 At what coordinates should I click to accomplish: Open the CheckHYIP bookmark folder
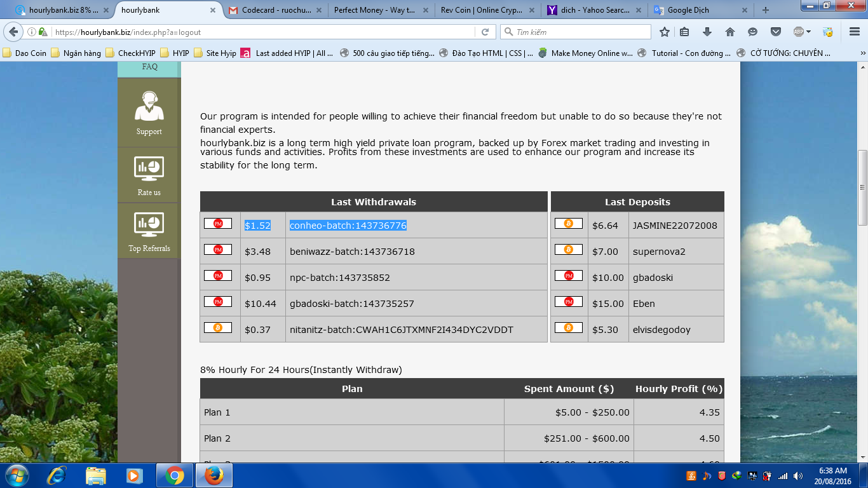click(x=131, y=53)
